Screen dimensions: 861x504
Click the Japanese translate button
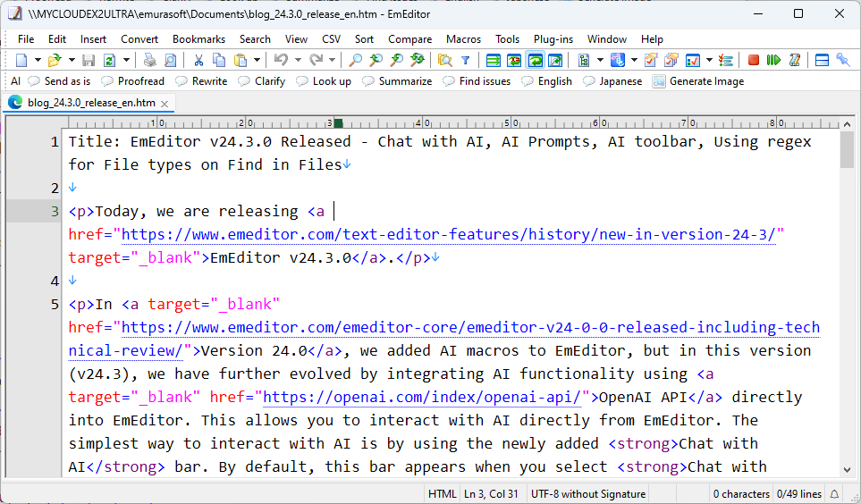click(612, 81)
